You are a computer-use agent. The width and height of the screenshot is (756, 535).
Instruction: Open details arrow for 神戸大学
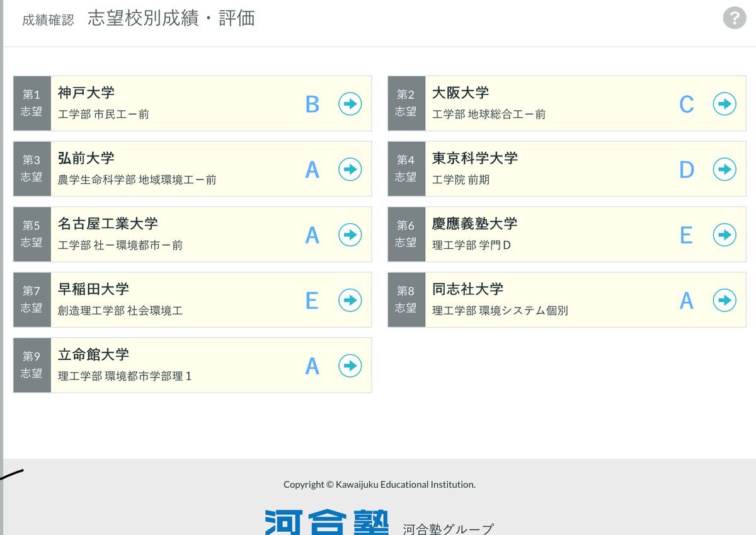[350, 104]
